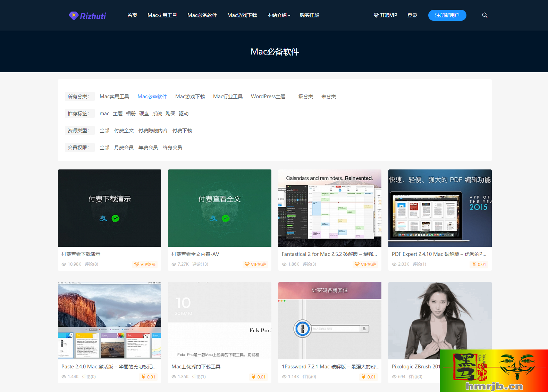Click eye view icon showing 10.98K

coord(64,264)
